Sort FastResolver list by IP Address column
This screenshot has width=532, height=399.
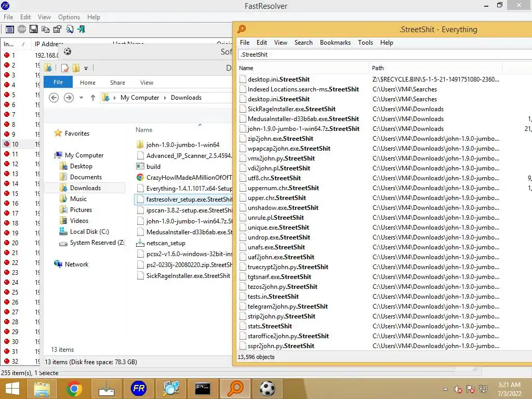click(50, 44)
